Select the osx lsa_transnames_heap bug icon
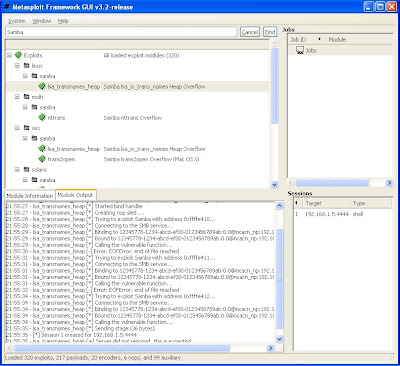Viewport: 400px width, 366px height. (x=42, y=148)
